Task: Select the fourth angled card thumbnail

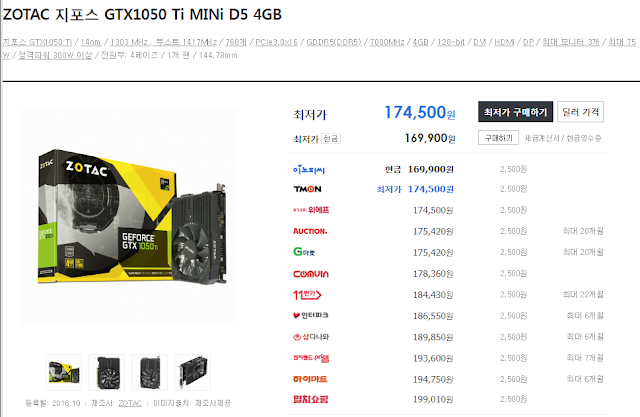Action: [x=192, y=372]
